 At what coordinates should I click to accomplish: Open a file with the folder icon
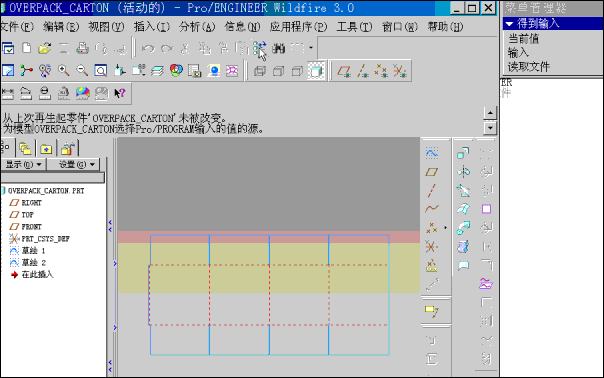[x=45, y=49]
